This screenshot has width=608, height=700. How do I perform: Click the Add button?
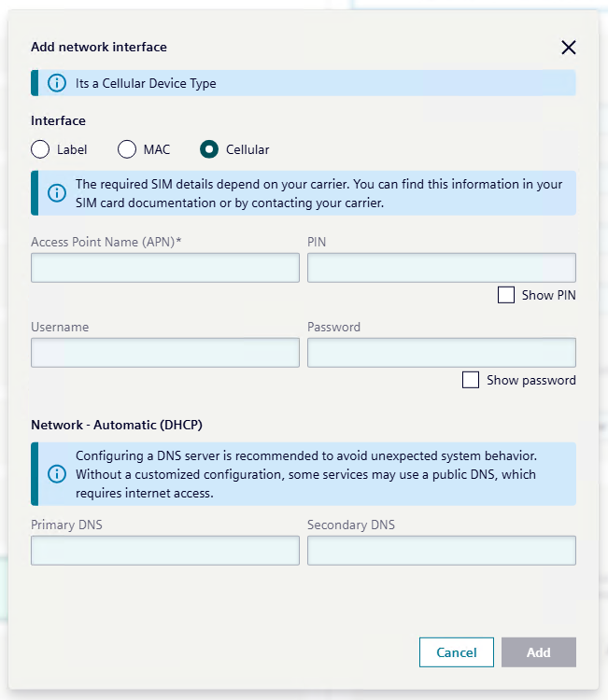[x=538, y=652]
